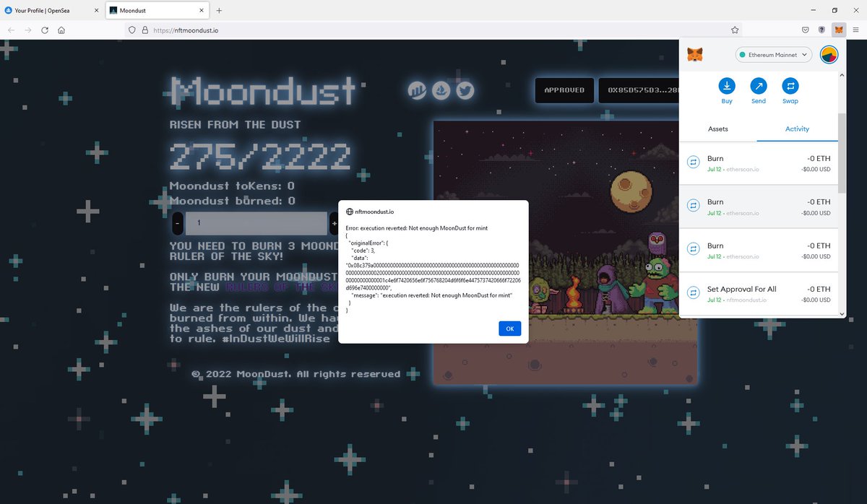
Task: Click the site padlock icon
Action: [x=144, y=30]
